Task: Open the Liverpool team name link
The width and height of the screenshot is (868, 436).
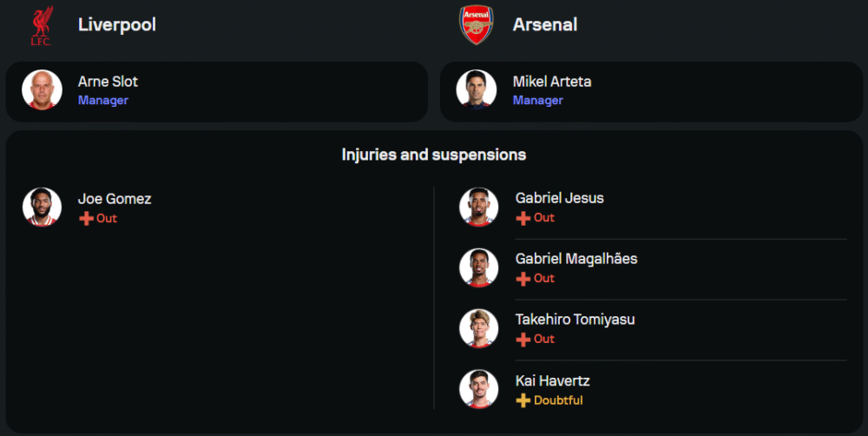Action: point(117,24)
